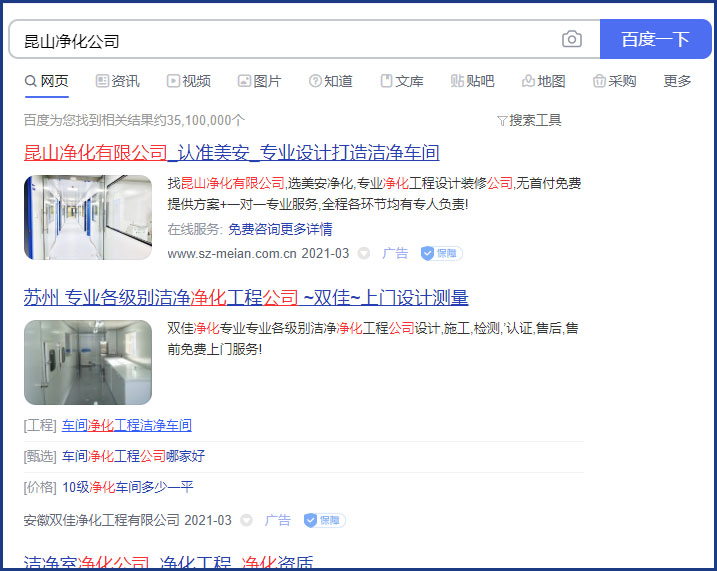The height and width of the screenshot is (571, 717).
Task: Select the 地图 tab
Action: coord(544,81)
